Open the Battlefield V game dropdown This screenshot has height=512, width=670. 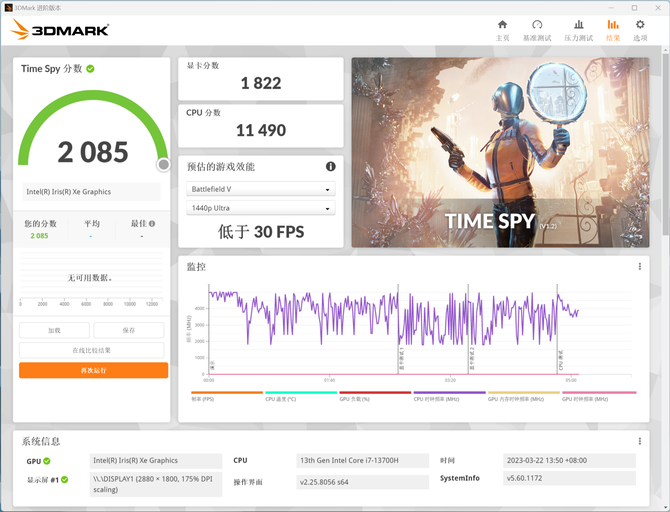(261, 189)
